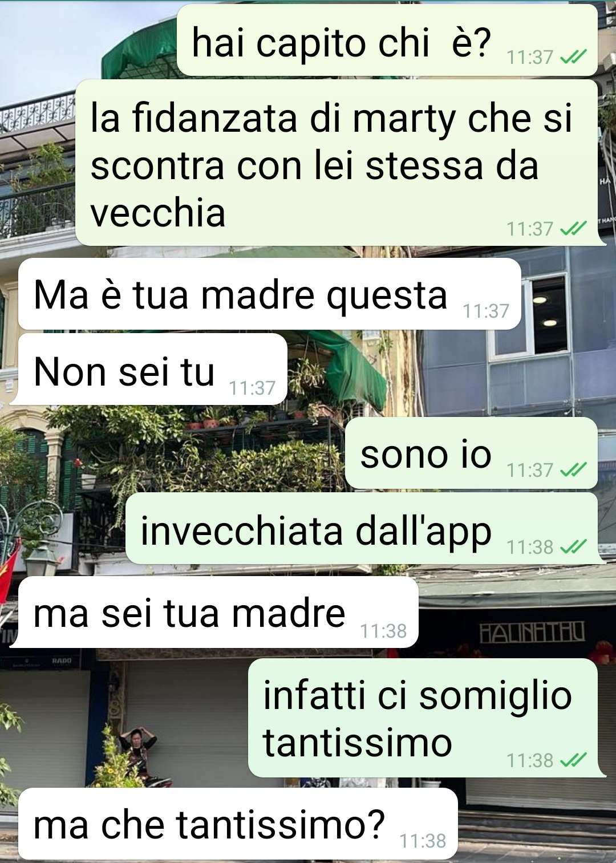Click the 11:38 timestamp on 'ma sei tua madre'
Viewport: 616px width, 863px height.
point(383,631)
